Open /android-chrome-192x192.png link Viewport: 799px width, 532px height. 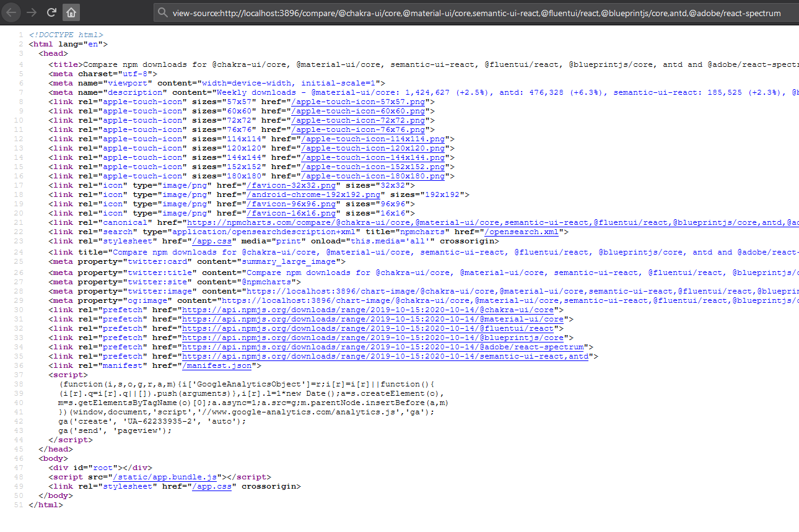pos(313,194)
